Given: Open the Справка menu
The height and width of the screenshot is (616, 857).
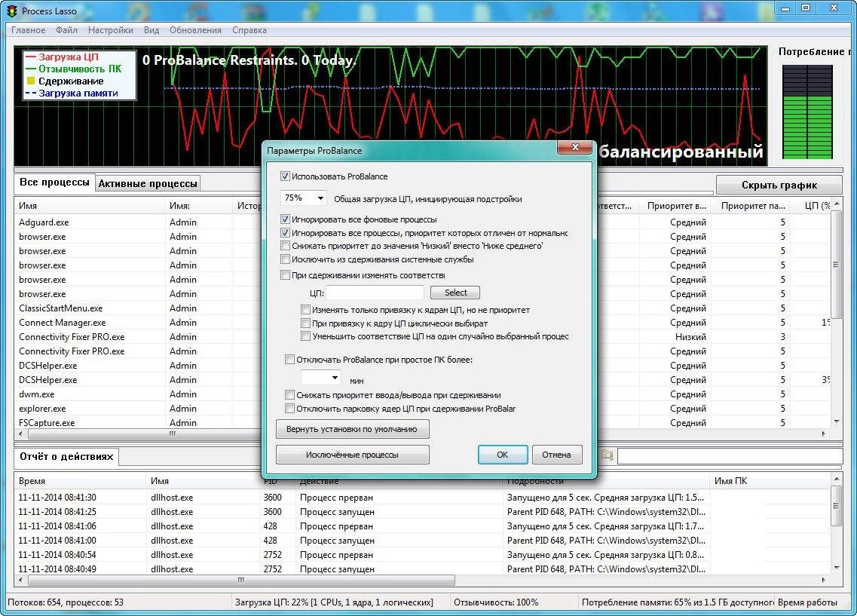Looking at the screenshot, I should click(249, 30).
